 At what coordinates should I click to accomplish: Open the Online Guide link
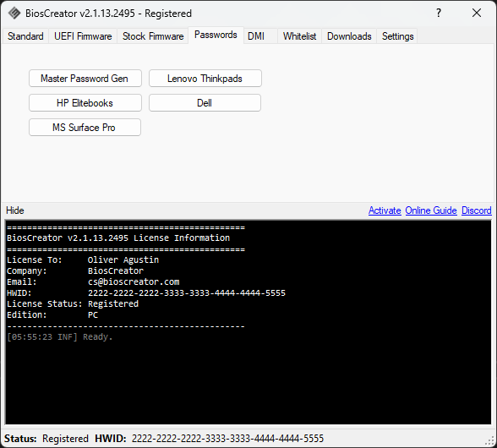[431, 210]
